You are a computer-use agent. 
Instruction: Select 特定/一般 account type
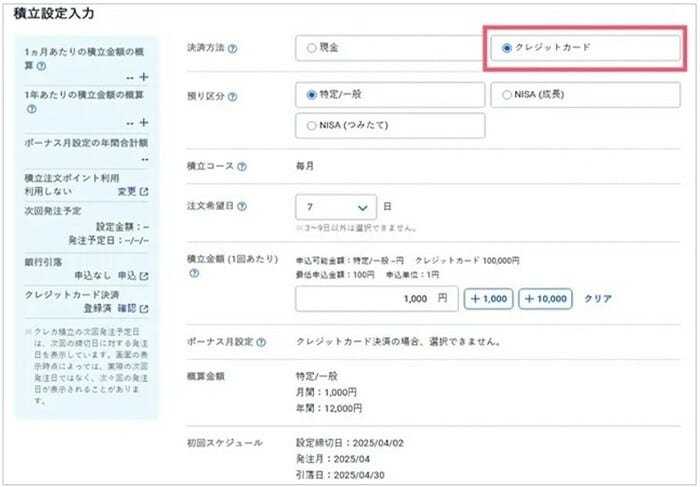coord(390,95)
